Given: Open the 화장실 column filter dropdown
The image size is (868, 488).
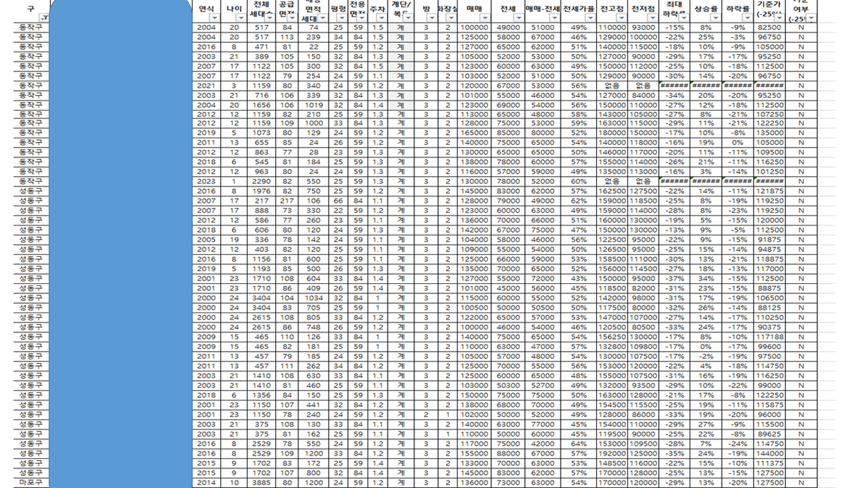Looking at the screenshot, I should coord(450,18).
